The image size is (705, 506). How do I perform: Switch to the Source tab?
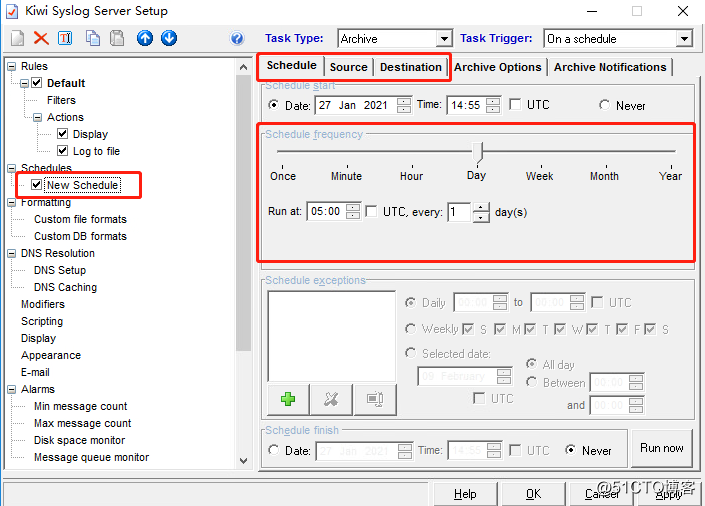(x=348, y=67)
